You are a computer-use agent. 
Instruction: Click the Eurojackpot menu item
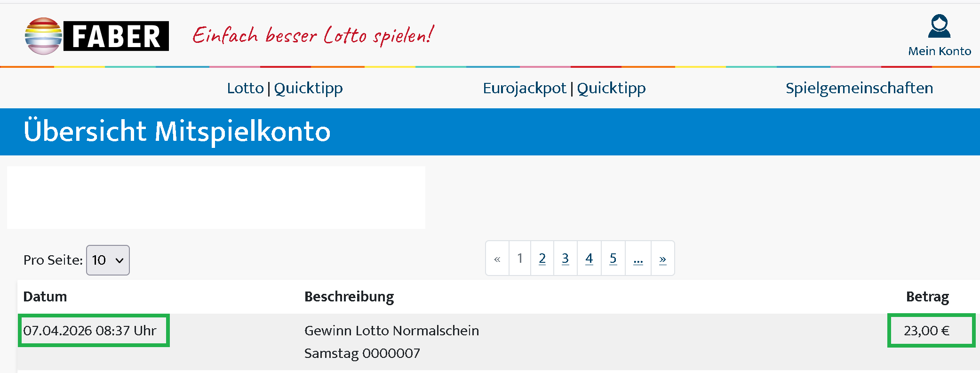point(524,88)
